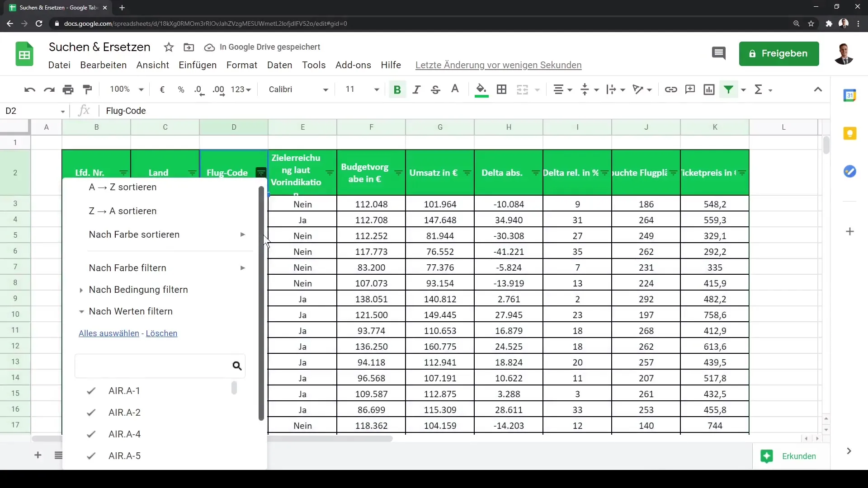This screenshot has width=868, height=488.
Task: Format selection as percent
Action: coord(181,89)
